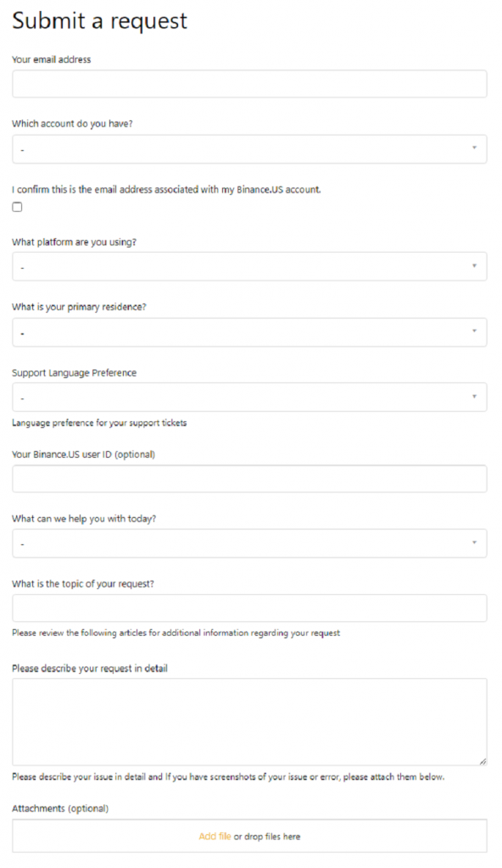Open the What can we help you with dropdown

[249, 543]
